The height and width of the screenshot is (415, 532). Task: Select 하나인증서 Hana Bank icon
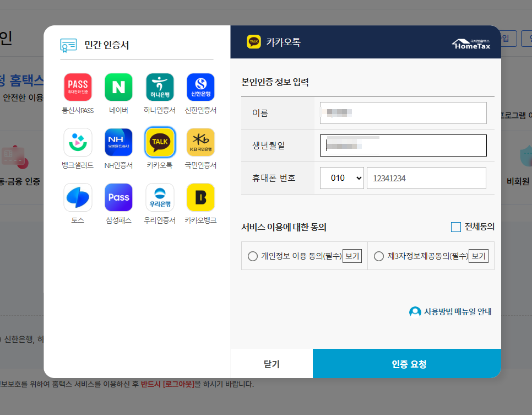pyautogui.click(x=160, y=87)
